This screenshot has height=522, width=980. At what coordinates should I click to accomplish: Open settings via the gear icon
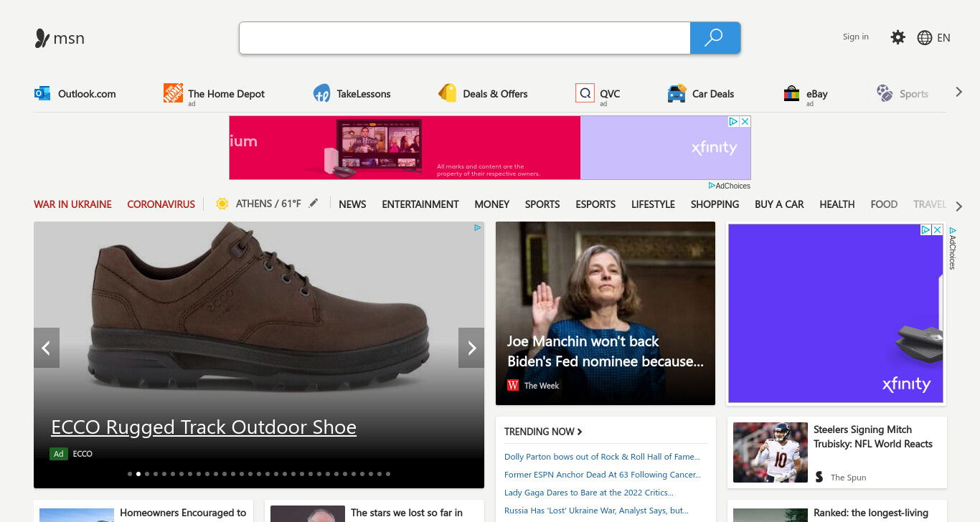coord(898,37)
